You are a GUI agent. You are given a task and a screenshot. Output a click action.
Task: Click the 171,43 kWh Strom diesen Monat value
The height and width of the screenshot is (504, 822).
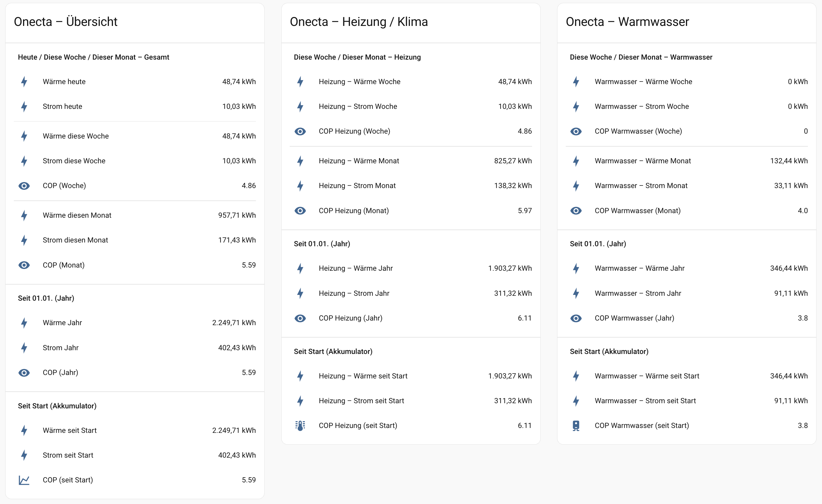(237, 240)
